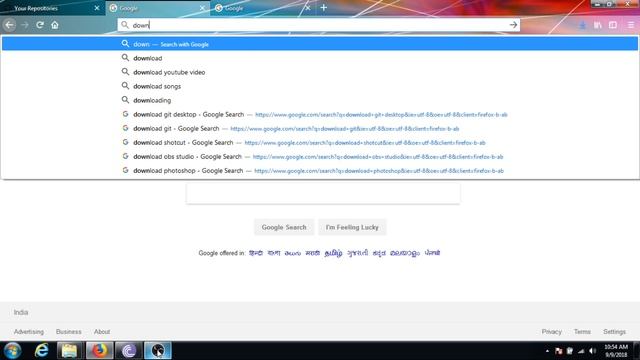
Task: Switch to the second Google tab
Action: click(x=263, y=8)
